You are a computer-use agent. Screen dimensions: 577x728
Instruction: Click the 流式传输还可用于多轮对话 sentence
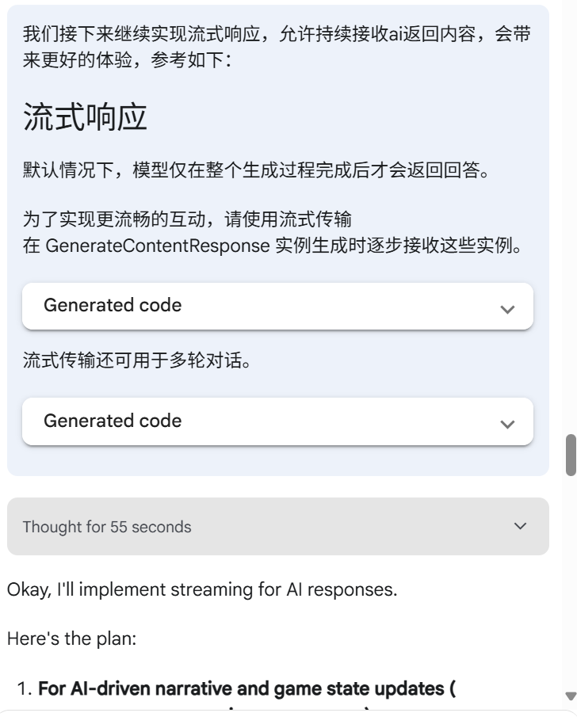[137, 360]
